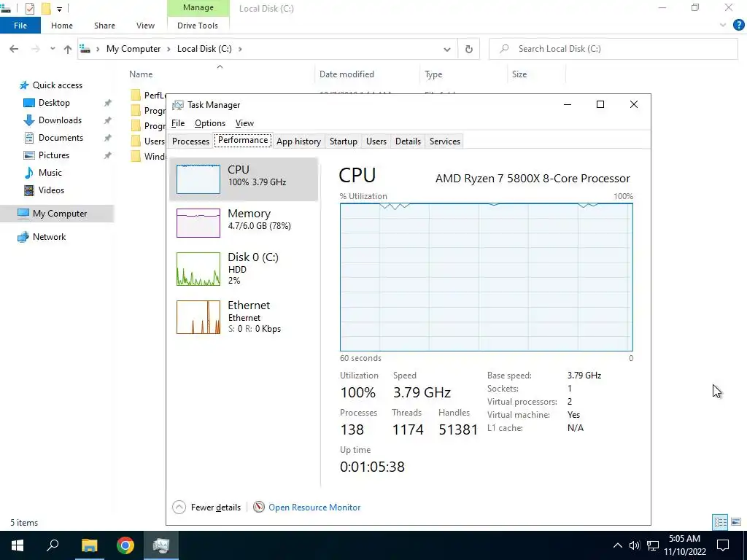The width and height of the screenshot is (747, 560).
Task: Open the recent locations dropdown arrow
Action: click(53, 49)
